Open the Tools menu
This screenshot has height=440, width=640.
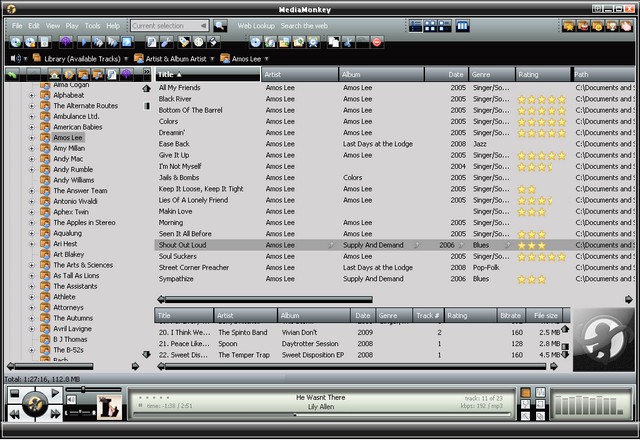pos(92,26)
